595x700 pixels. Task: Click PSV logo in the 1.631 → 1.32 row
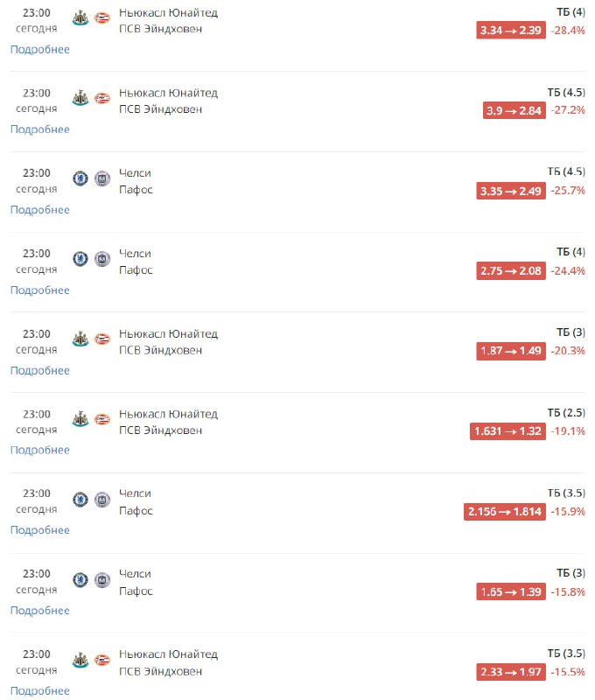102,419
